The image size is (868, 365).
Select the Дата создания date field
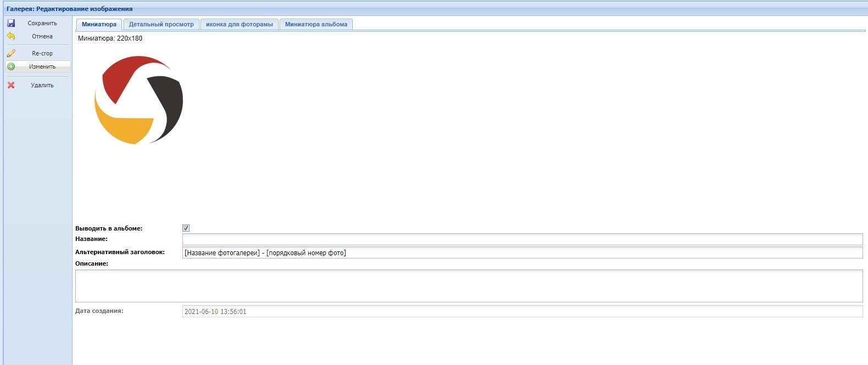coord(522,311)
